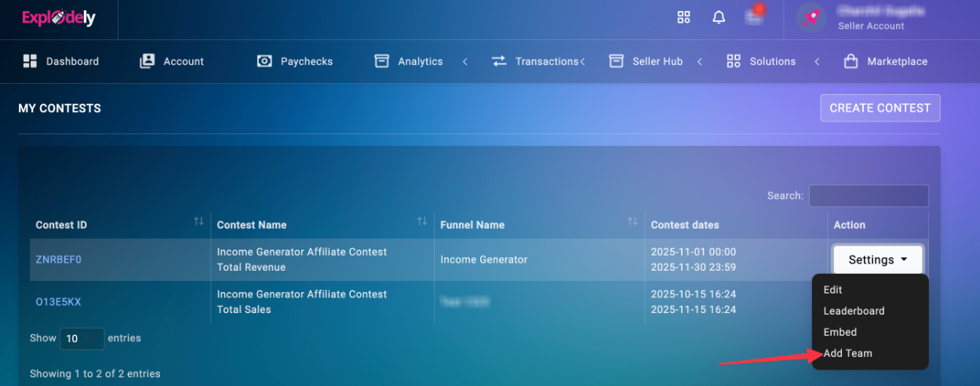Click the Action column header

pos(849,225)
